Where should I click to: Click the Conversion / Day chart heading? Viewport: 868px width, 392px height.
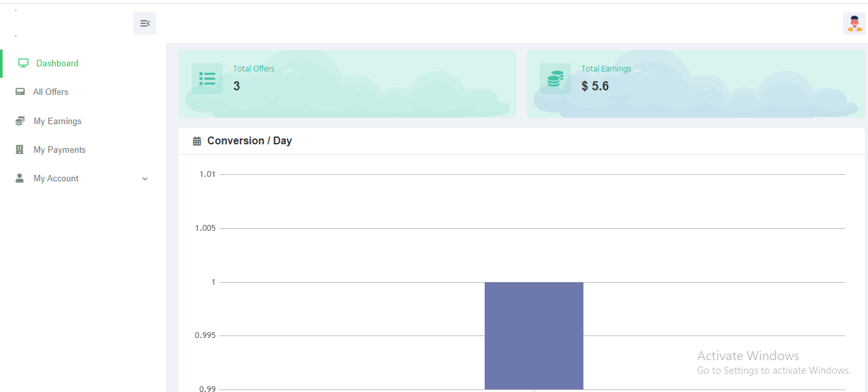point(249,141)
